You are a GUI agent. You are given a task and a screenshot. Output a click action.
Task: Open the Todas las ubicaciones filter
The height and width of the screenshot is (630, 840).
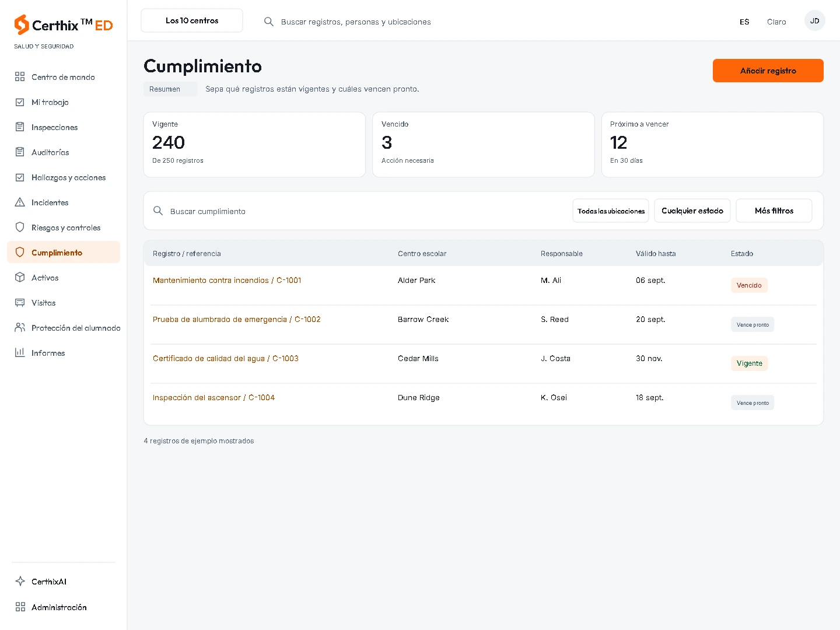pyautogui.click(x=611, y=211)
